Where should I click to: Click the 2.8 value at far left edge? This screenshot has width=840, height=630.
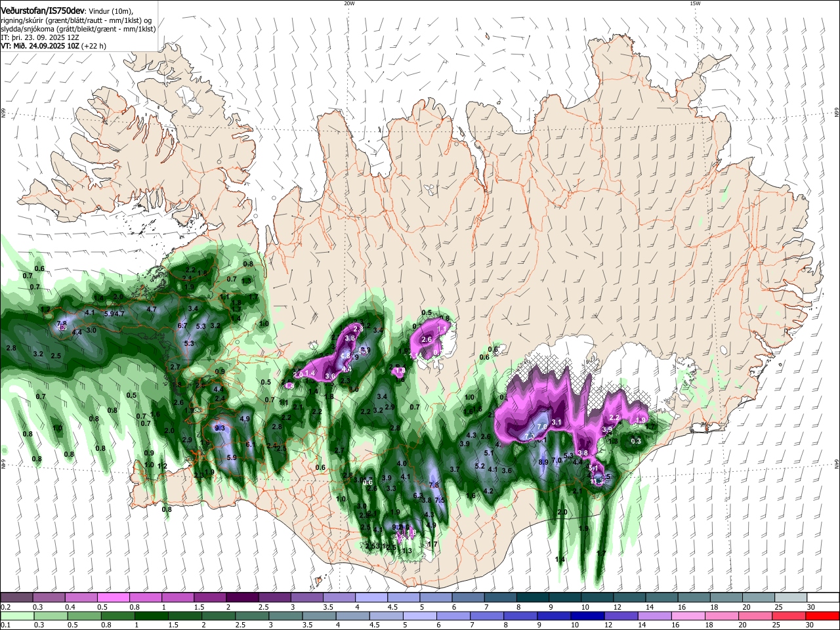coord(10,348)
